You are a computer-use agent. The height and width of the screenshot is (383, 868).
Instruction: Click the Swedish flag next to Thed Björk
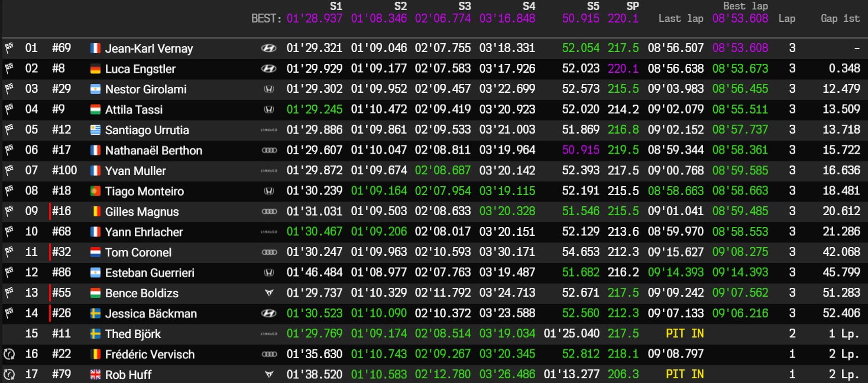coord(96,334)
